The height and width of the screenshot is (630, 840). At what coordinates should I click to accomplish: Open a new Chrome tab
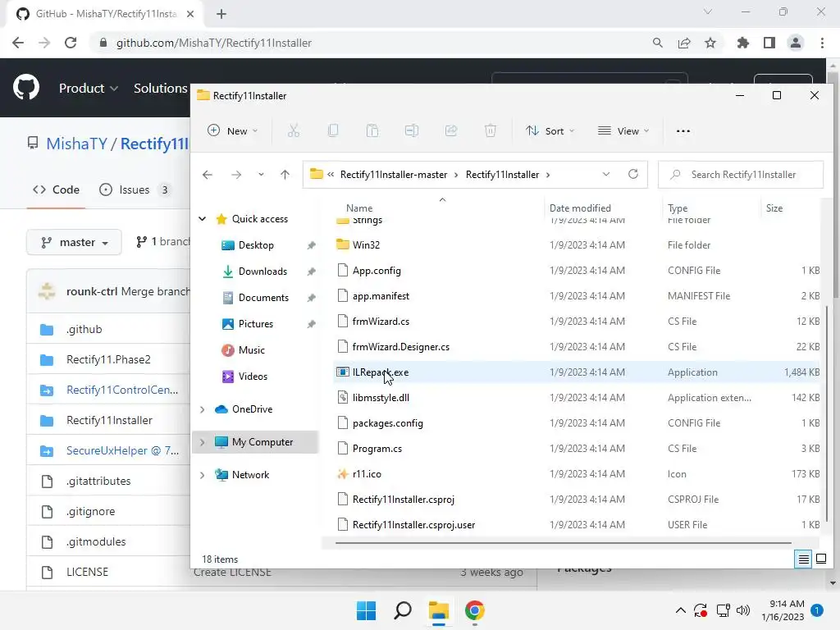(x=221, y=14)
